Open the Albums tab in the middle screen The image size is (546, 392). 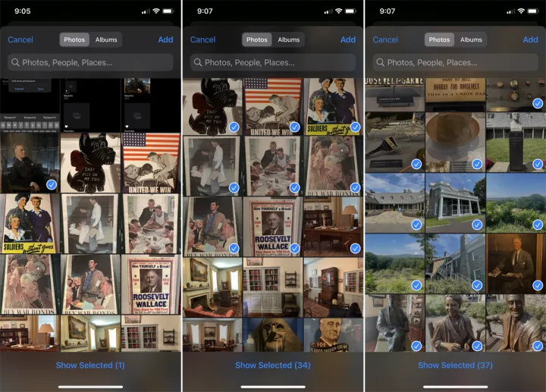[288, 39]
